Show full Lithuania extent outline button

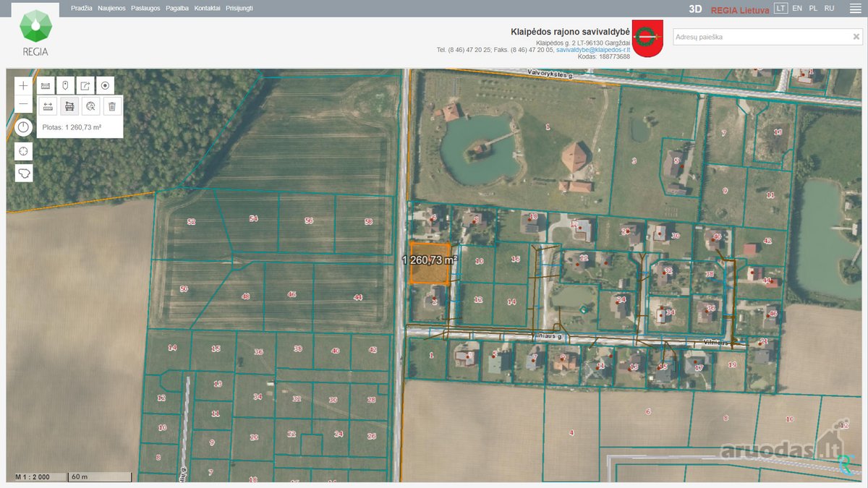(x=24, y=174)
